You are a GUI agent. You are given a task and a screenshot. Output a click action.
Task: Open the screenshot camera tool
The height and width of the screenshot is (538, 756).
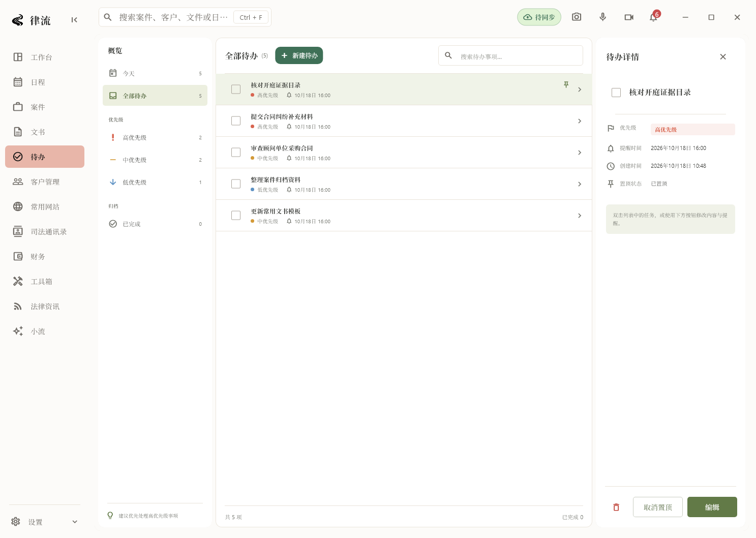click(x=577, y=17)
